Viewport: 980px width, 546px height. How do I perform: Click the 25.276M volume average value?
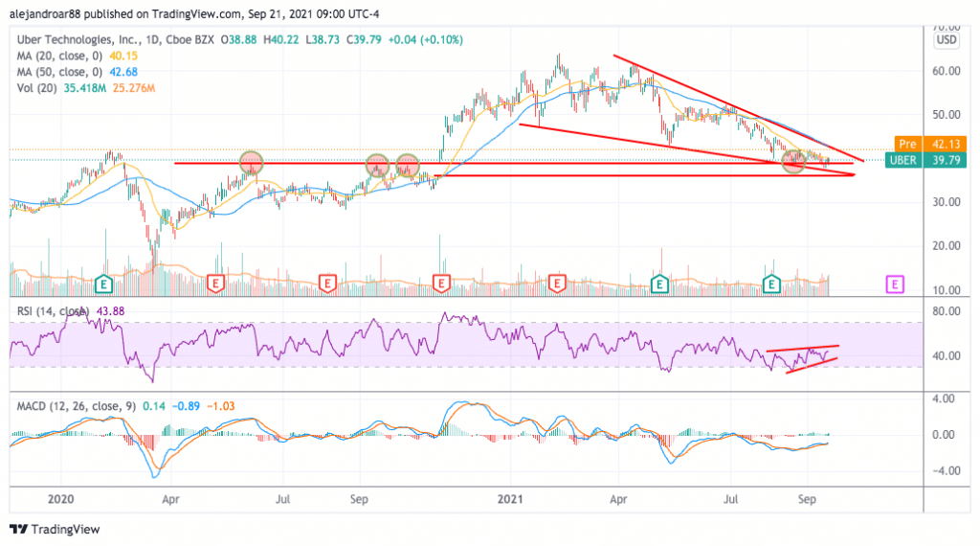(134, 88)
